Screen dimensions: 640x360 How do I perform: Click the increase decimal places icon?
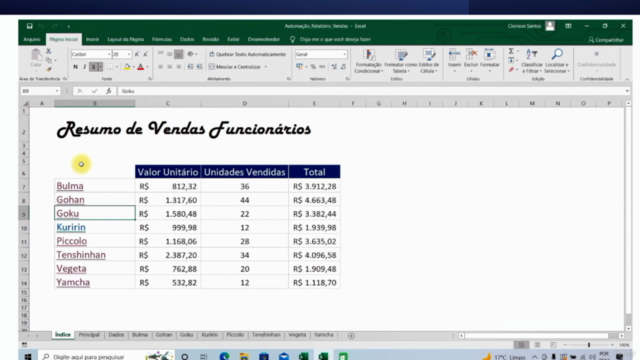click(x=334, y=67)
